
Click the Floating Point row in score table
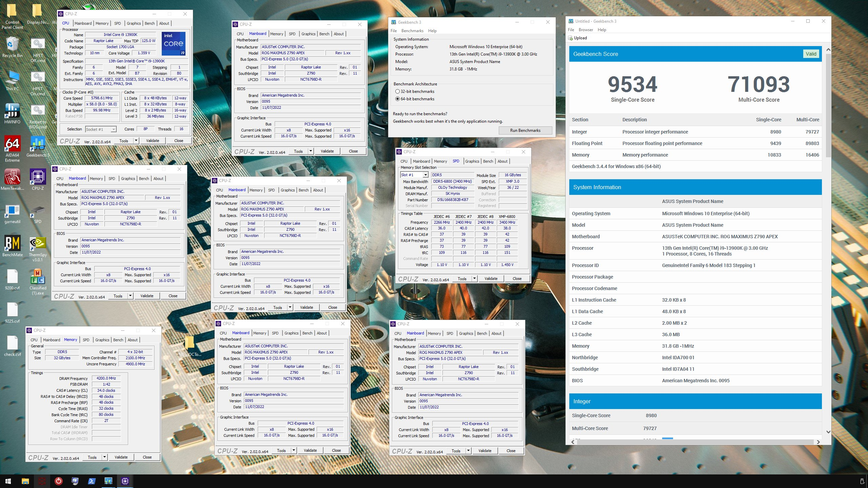pos(695,143)
